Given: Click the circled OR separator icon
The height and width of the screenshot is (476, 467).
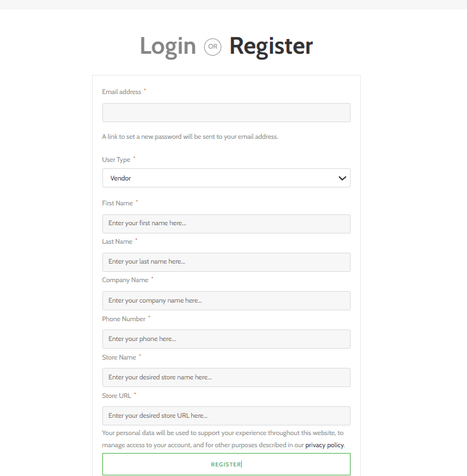Looking at the screenshot, I should [212, 47].
